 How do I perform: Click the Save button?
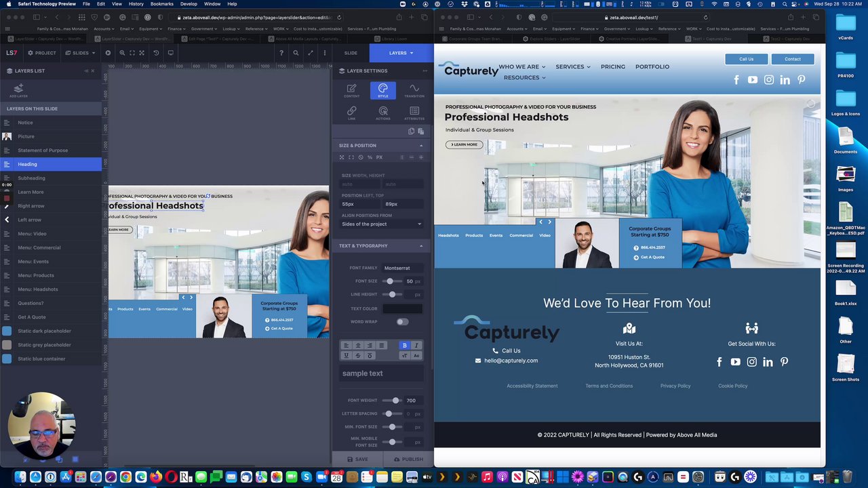(357, 459)
